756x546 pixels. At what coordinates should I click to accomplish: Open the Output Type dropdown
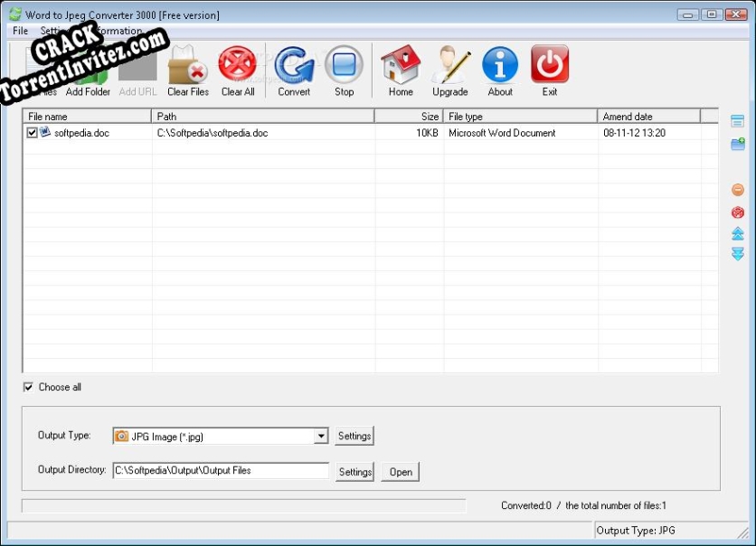click(322, 435)
